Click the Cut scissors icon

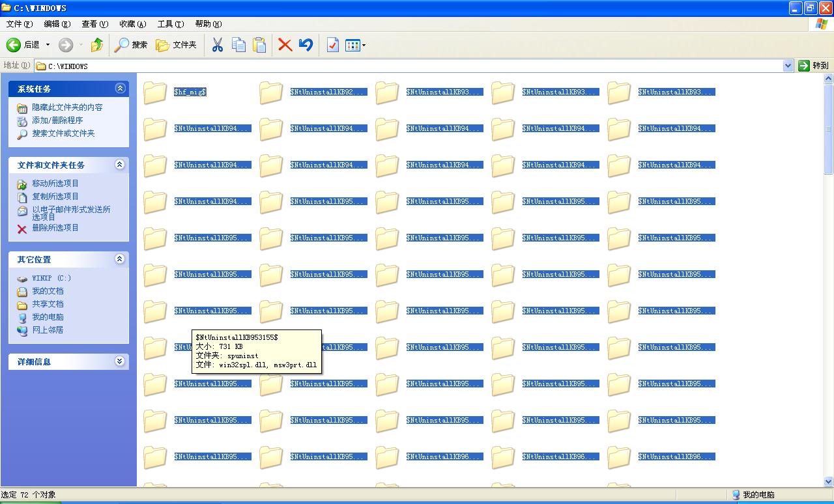218,45
